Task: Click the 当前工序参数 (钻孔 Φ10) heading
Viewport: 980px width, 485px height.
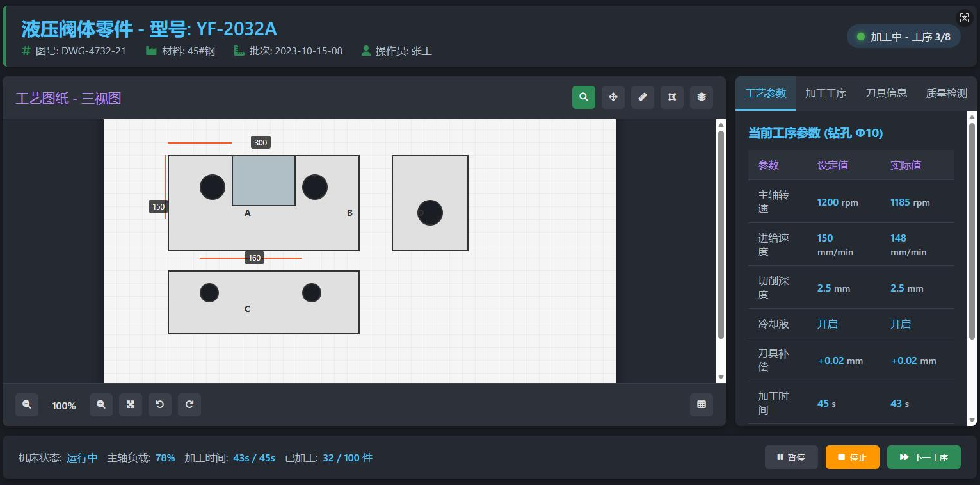Action: (x=815, y=133)
